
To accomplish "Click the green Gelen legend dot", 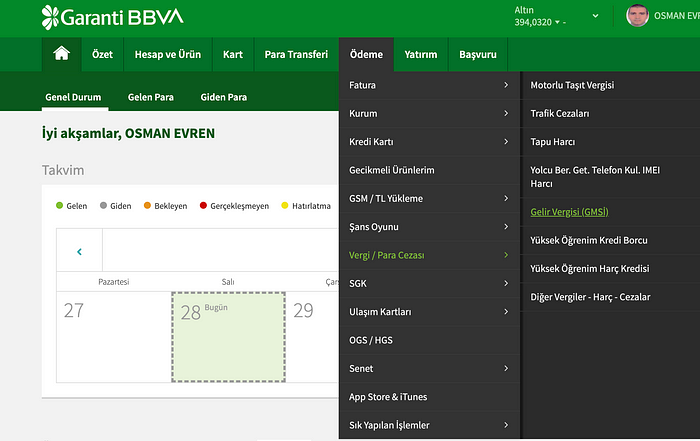I will 59,205.
